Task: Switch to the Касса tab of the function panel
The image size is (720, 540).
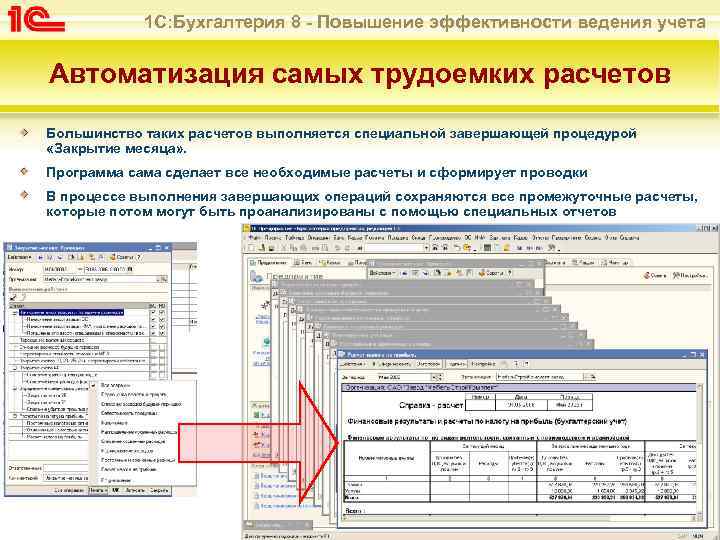Action: click(331, 263)
